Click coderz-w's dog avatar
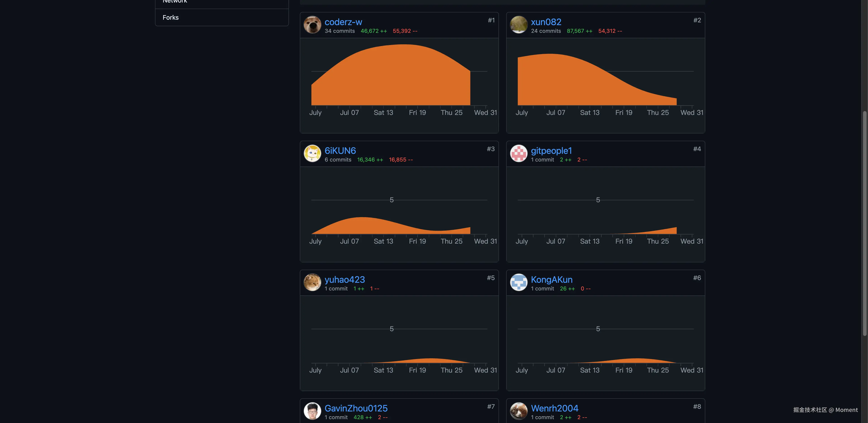 pos(312,25)
